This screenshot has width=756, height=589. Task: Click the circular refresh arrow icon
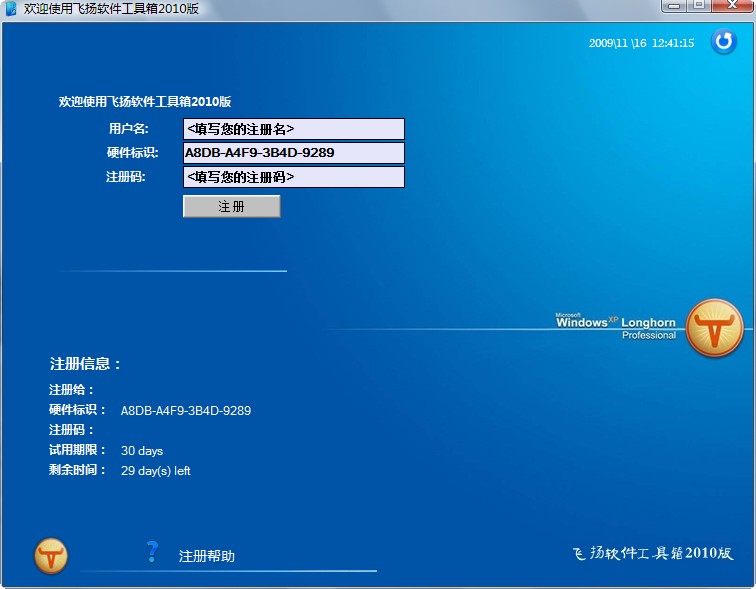[x=723, y=41]
